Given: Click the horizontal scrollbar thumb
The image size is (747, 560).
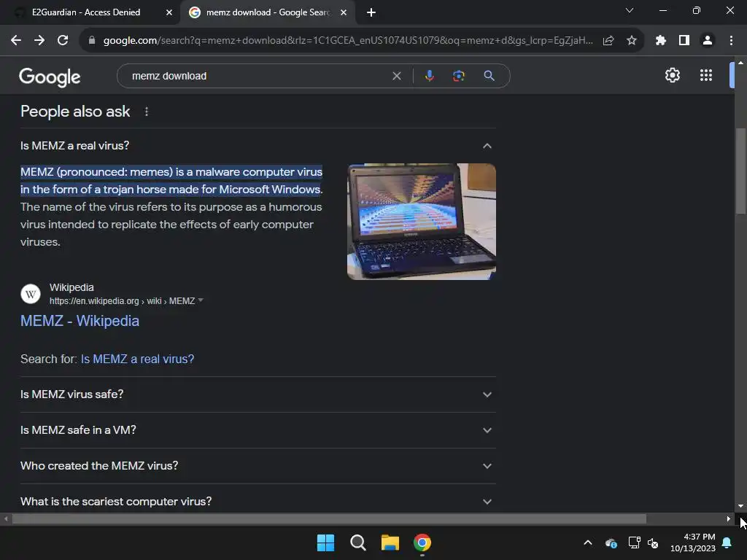Looking at the screenshot, I should click(x=329, y=519).
